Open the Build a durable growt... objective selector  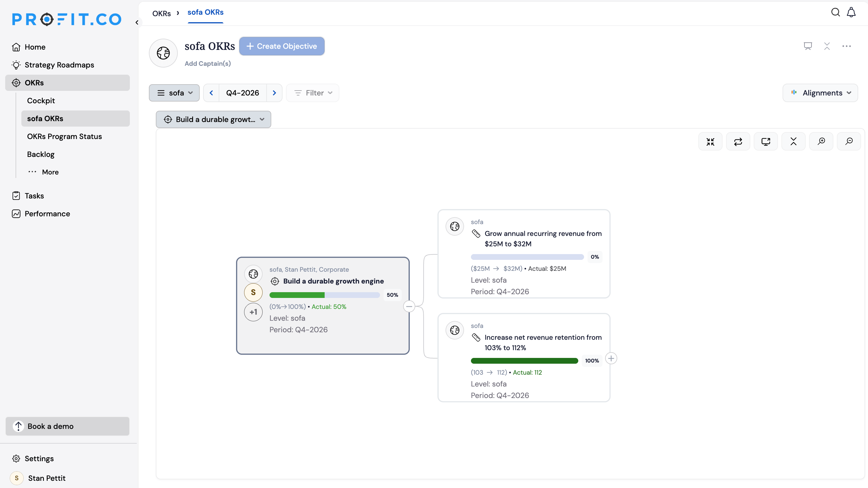[x=213, y=120]
